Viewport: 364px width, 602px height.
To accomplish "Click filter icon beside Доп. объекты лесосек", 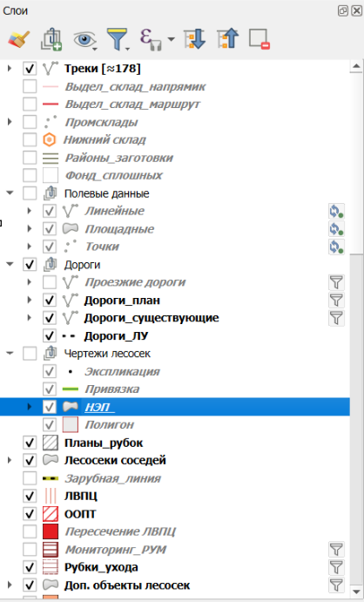I will [x=336, y=585].
